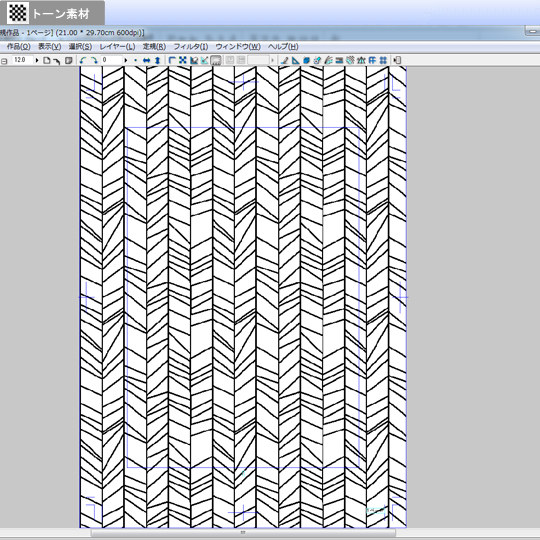Toggle the page frame corner icon
540x540 pixels.
coord(172,60)
